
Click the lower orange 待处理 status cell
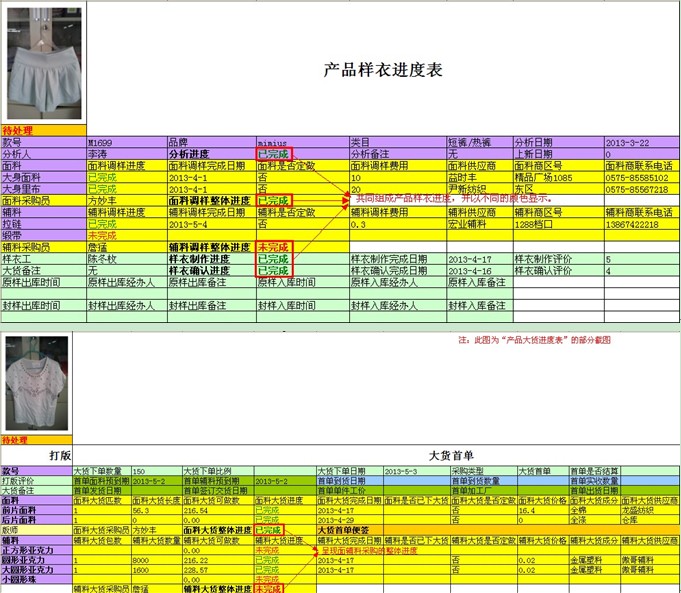coord(16,439)
